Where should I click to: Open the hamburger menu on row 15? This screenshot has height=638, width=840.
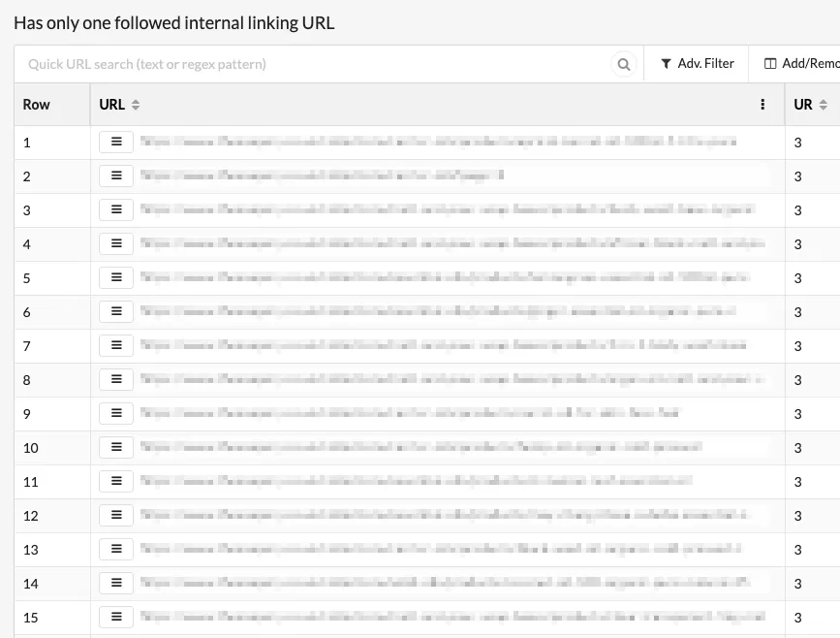click(116, 617)
